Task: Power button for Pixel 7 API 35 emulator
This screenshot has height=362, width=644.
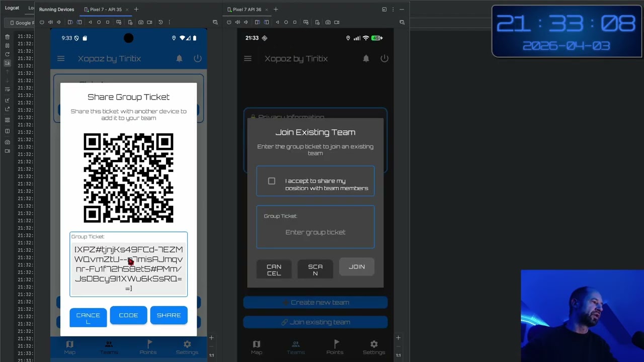Action: 42,22
